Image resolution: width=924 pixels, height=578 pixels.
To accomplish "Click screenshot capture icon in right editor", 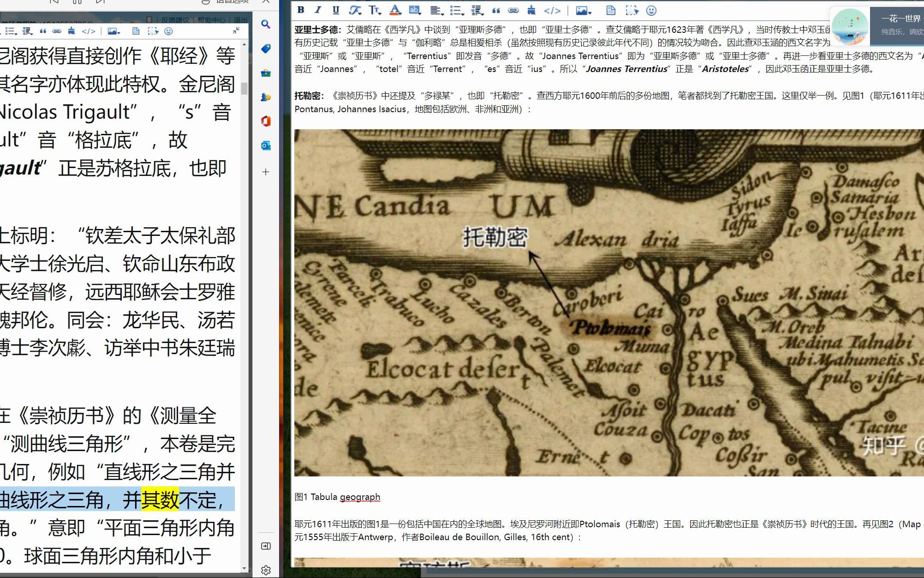I will coord(632,10).
